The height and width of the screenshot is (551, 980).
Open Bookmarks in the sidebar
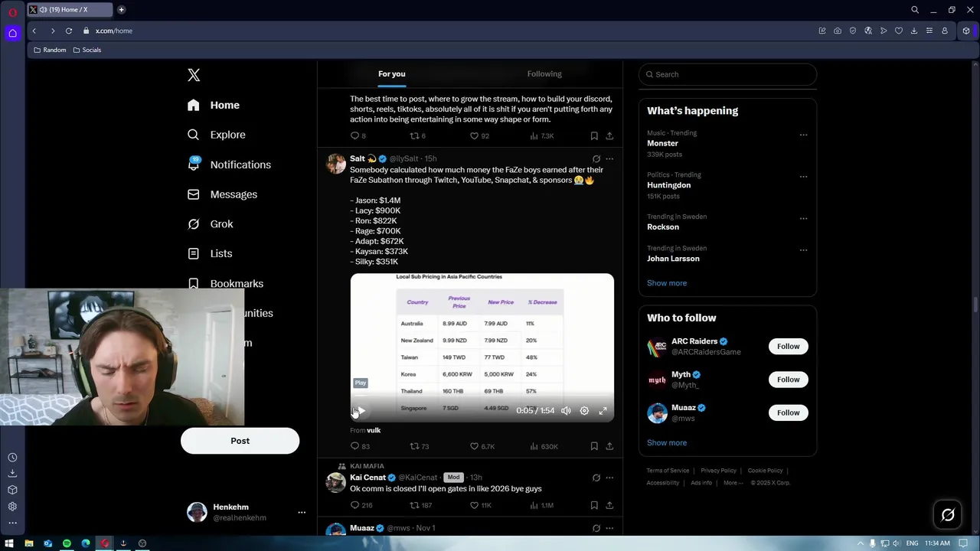(x=226, y=283)
